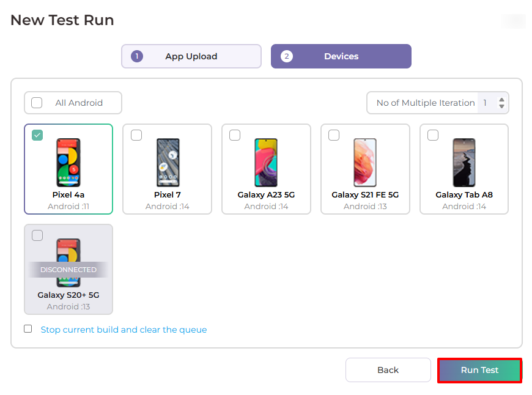
Task: Click the Galaxy A23 5G phone image
Action: point(266,162)
